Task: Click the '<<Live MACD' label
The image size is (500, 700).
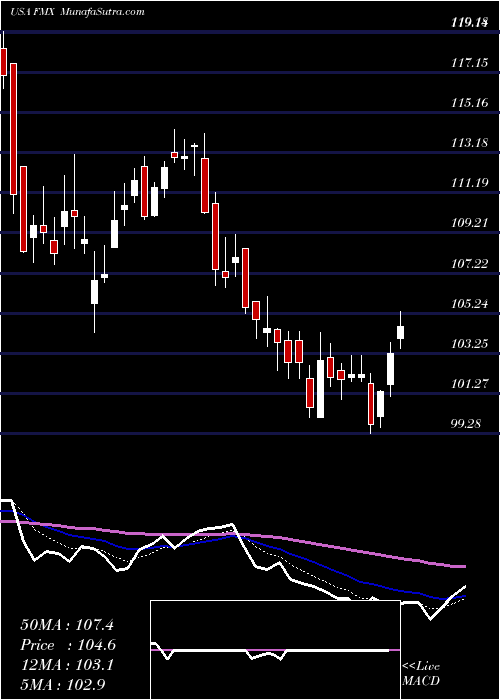Action: pos(421,674)
